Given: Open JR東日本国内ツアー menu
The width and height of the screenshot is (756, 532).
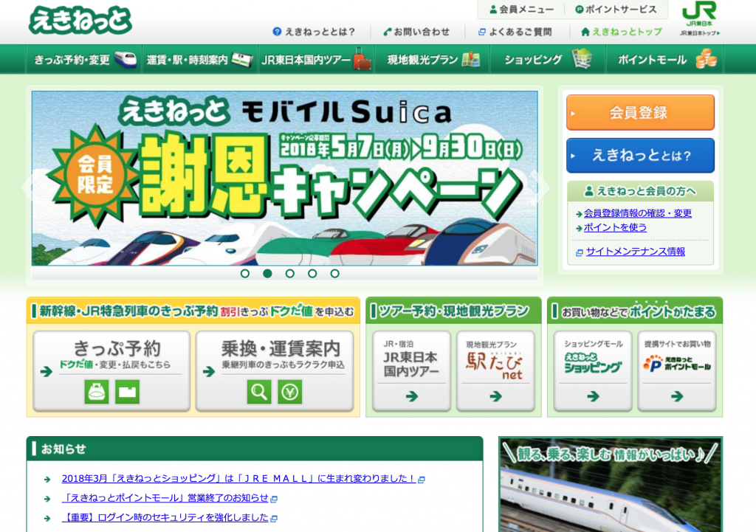Looking at the screenshot, I should click(x=316, y=59).
